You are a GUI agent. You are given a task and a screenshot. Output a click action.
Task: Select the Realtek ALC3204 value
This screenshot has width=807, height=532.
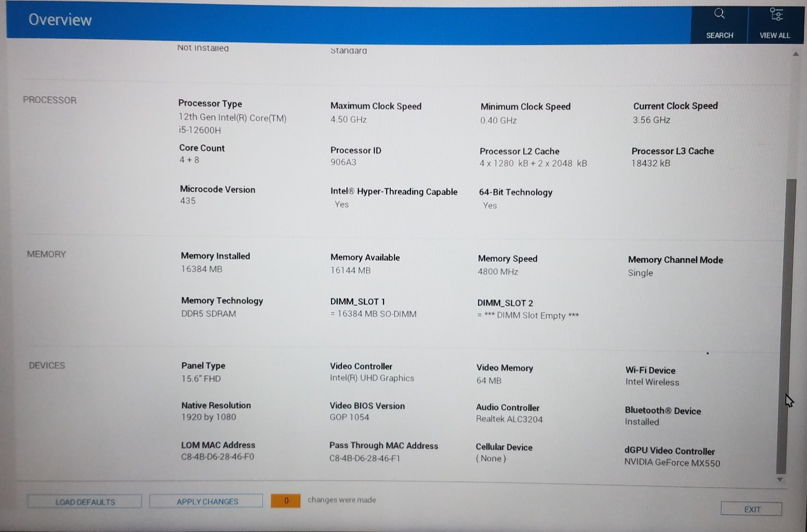coord(509,419)
